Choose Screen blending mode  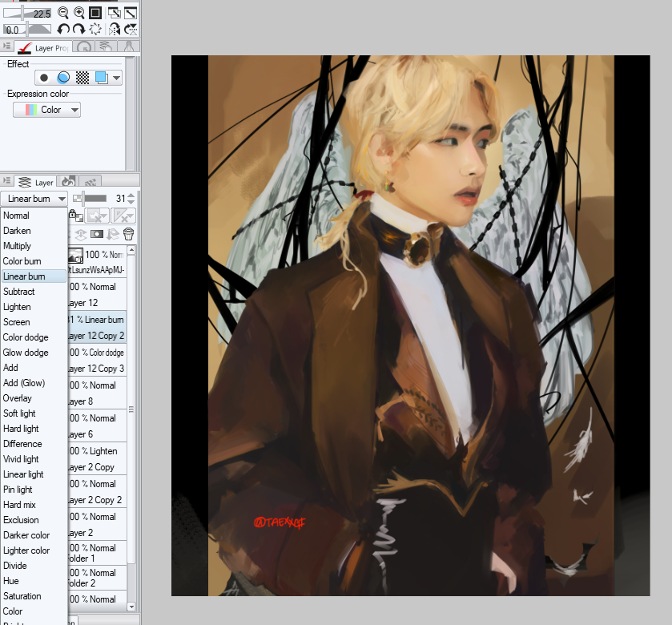point(34,322)
